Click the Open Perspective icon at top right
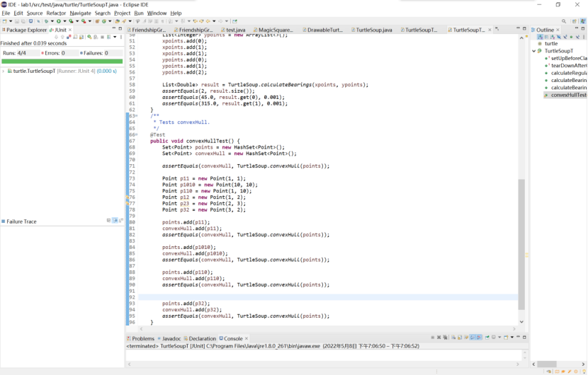Viewport: 588px width, 375px height. point(575,21)
